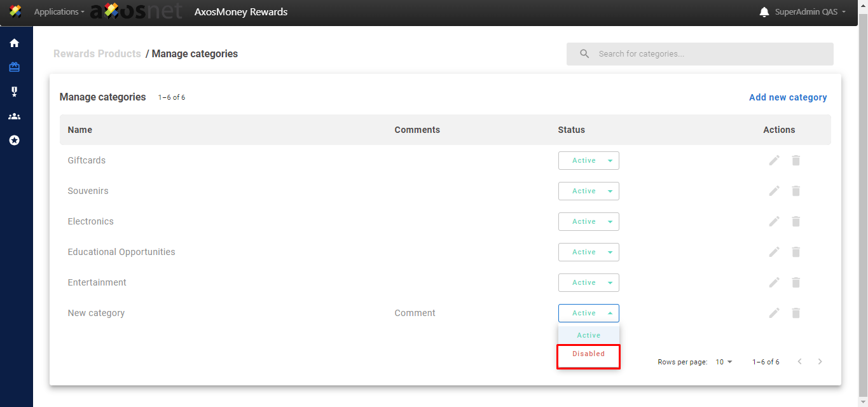
Task: Open the Home icon in sidebar
Action: click(x=14, y=43)
